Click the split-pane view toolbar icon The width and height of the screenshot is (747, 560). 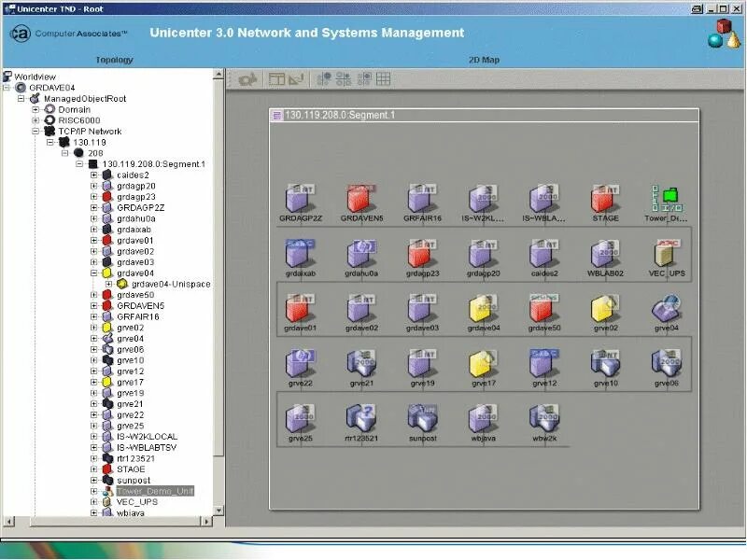(x=276, y=79)
